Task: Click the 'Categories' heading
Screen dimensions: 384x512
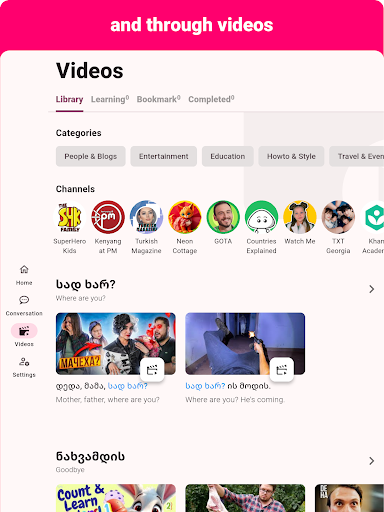Action: click(x=78, y=133)
